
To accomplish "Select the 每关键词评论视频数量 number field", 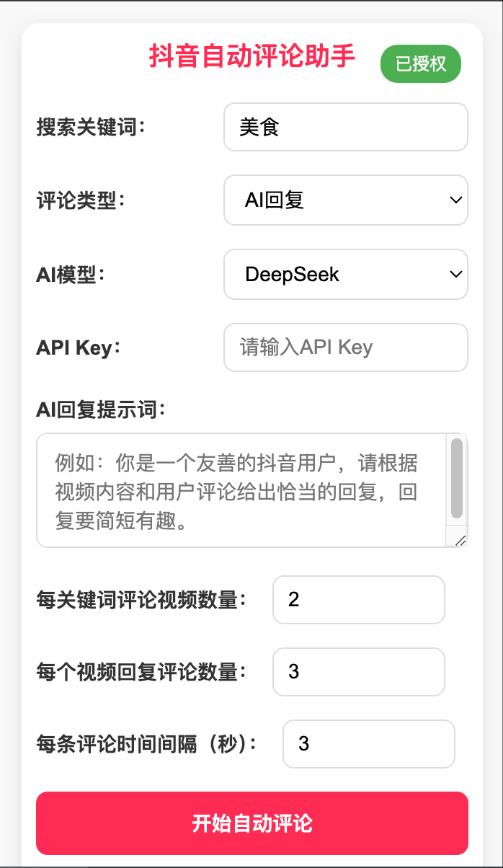I will tap(358, 599).
